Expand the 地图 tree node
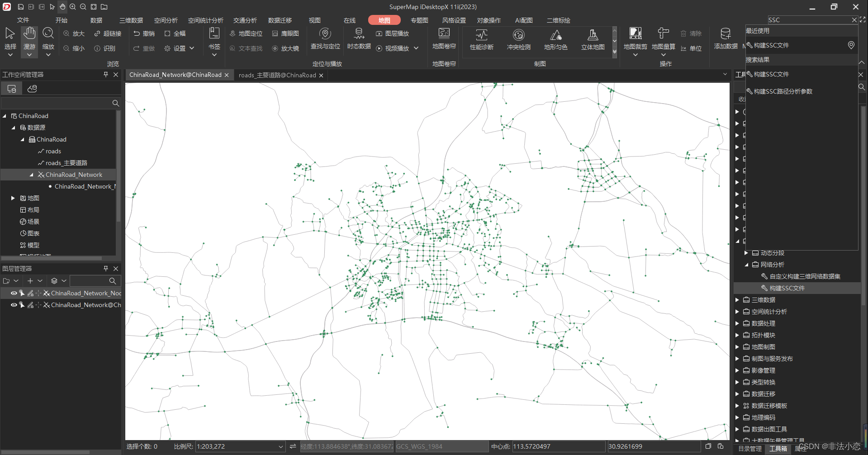This screenshot has width=868, height=455. point(13,198)
